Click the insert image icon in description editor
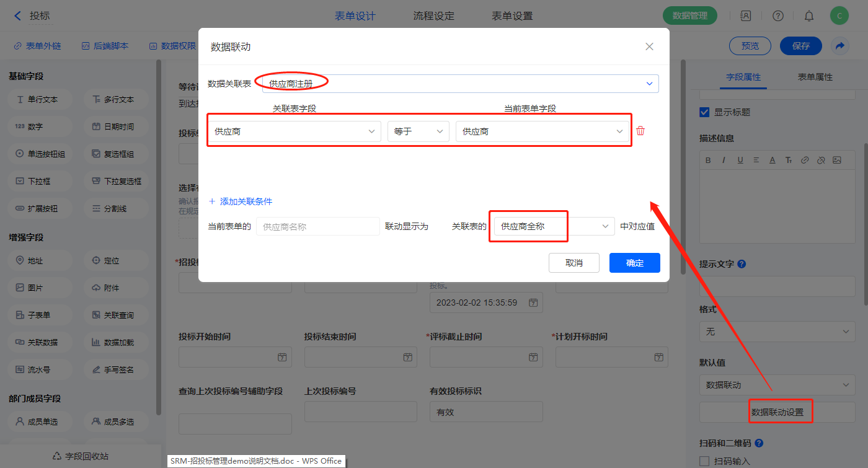This screenshot has height=468, width=868. [x=836, y=160]
